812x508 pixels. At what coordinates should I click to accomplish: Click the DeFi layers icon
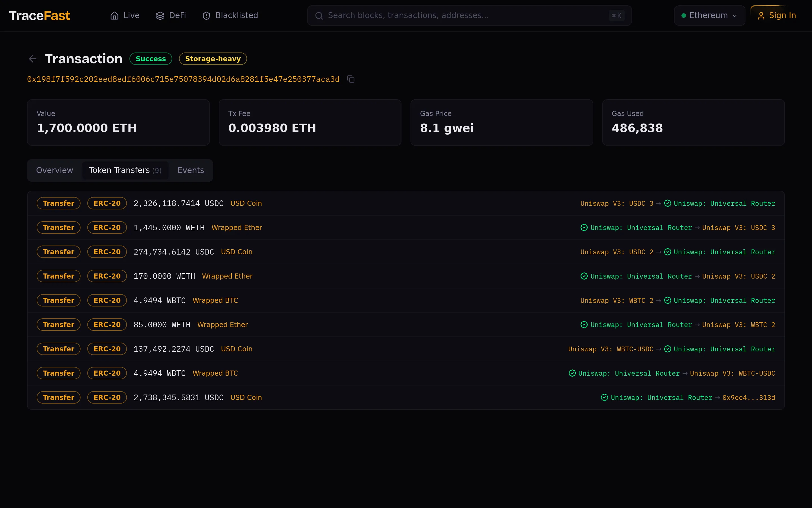pos(160,16)
